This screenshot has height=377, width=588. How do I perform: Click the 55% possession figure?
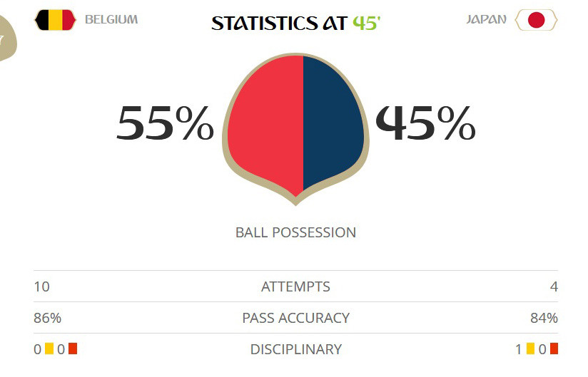click(x=165, y=124)
